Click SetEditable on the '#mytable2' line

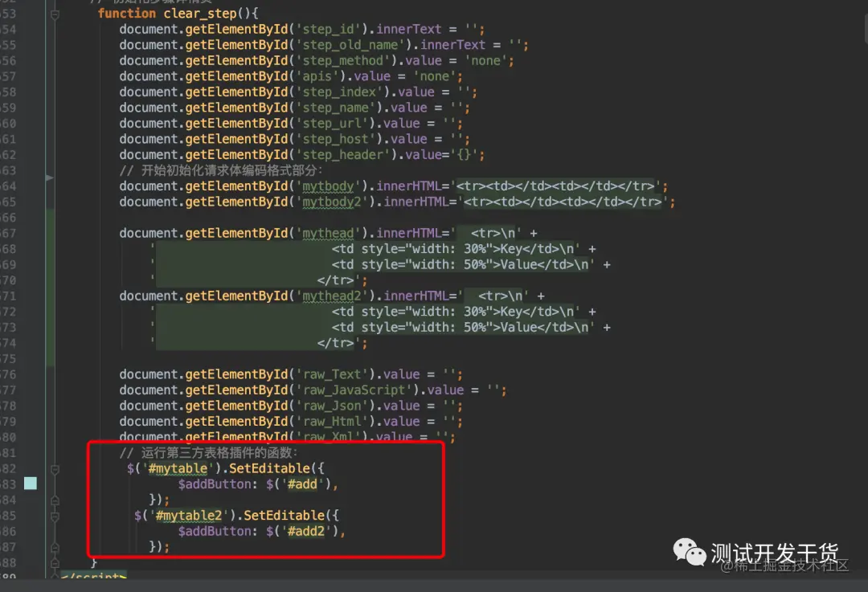tap(284, 516)
